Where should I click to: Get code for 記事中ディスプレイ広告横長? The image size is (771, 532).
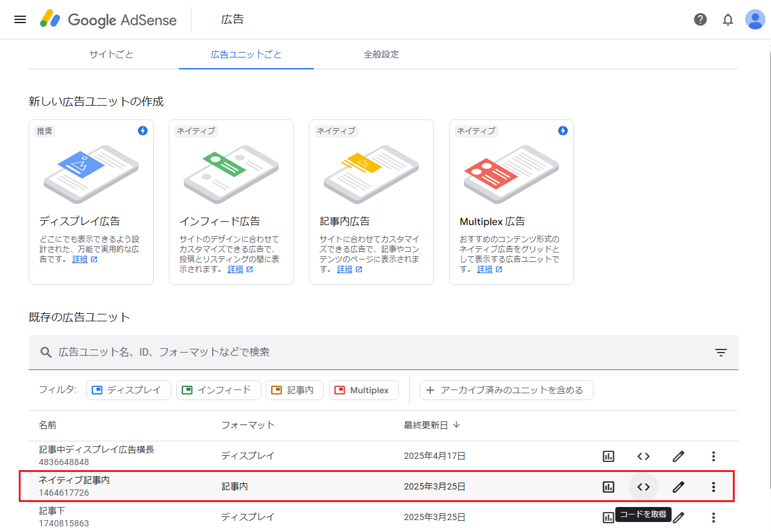coord(643,456)
